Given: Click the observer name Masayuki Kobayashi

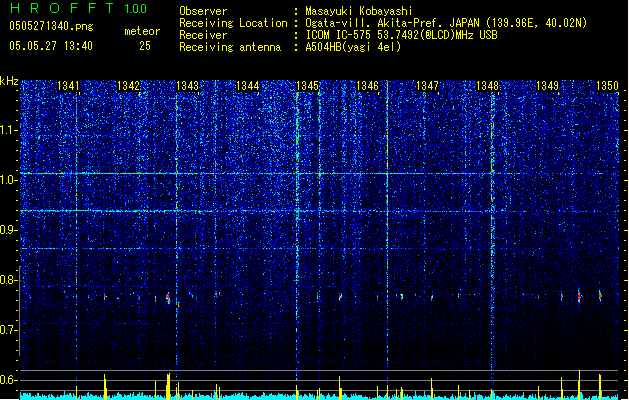Looking at the screenshot, I should [x=359, y=11].
